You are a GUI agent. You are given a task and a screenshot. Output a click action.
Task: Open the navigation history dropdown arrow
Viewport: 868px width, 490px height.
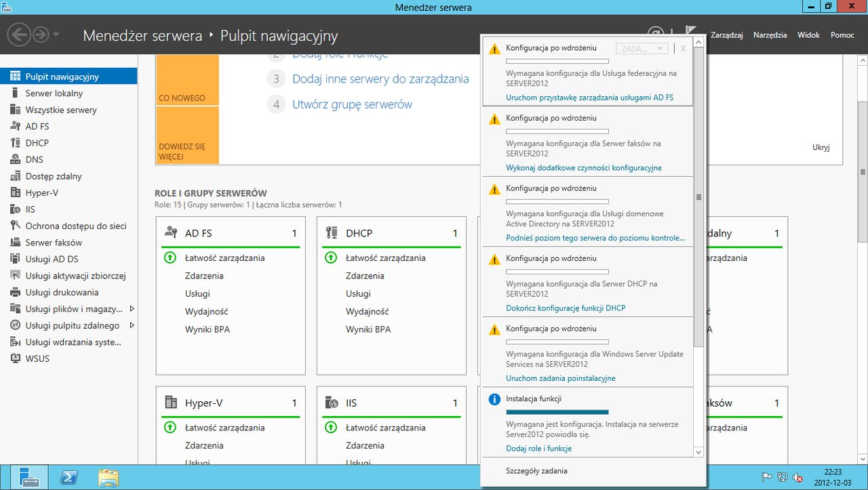[x=56, y=35]
